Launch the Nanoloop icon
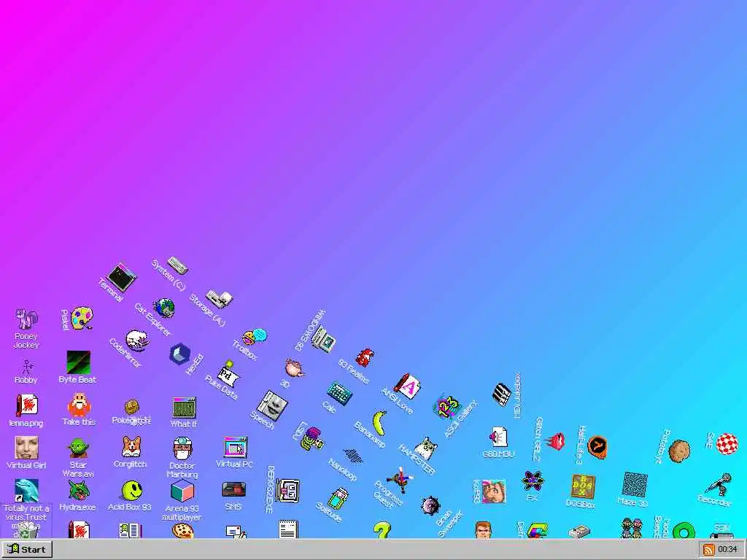Screen dimensions: 747x560 tap(353, 456)
